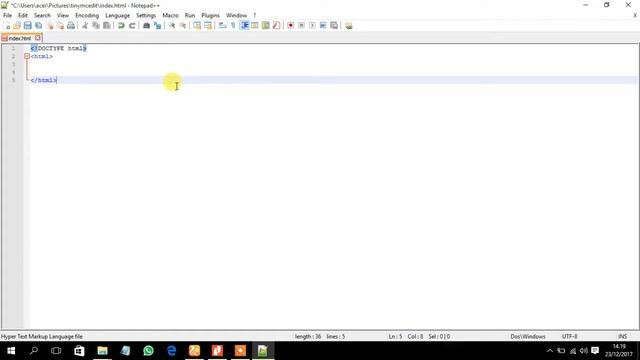Click the UTF-8 encoding status entry
This screenshot has width=640, height=360.
(569, 337)
